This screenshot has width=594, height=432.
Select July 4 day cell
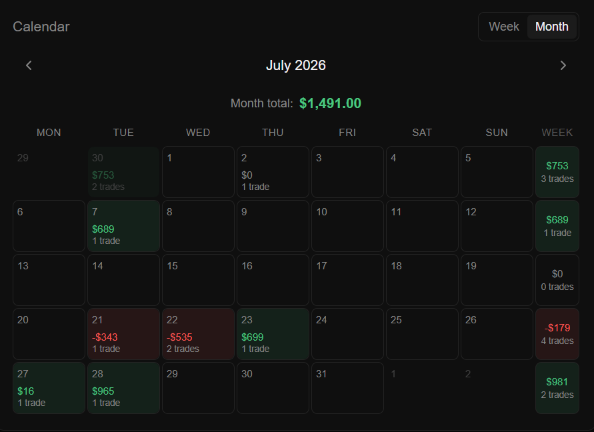[x=422, y=172]
